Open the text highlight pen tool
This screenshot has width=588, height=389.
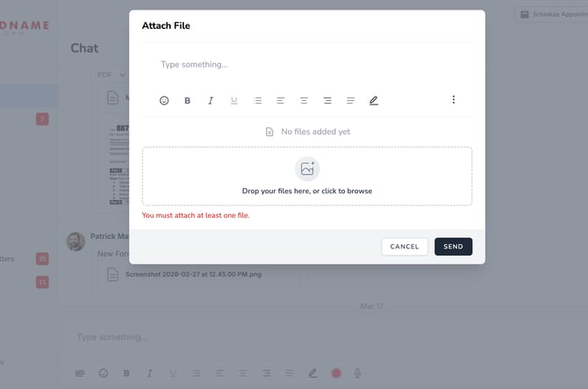(374, 100)
